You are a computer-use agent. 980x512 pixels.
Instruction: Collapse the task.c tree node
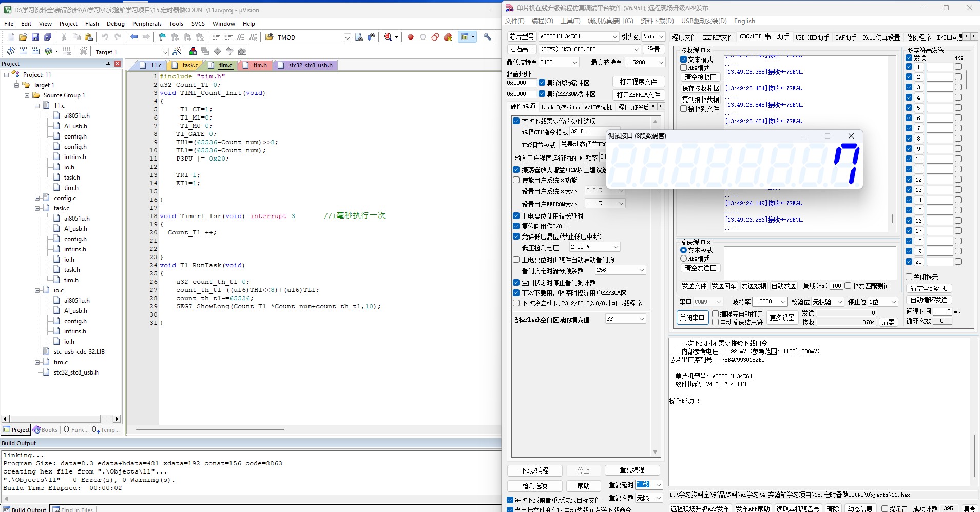(37, 208)
